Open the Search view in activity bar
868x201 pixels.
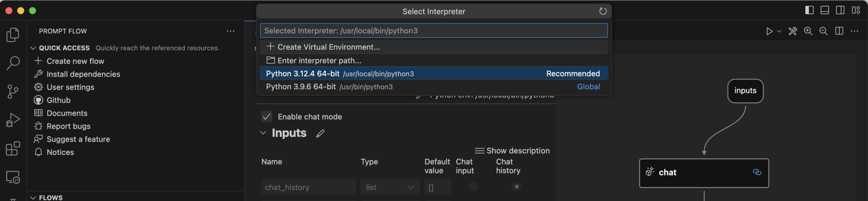tap(13, 63)
